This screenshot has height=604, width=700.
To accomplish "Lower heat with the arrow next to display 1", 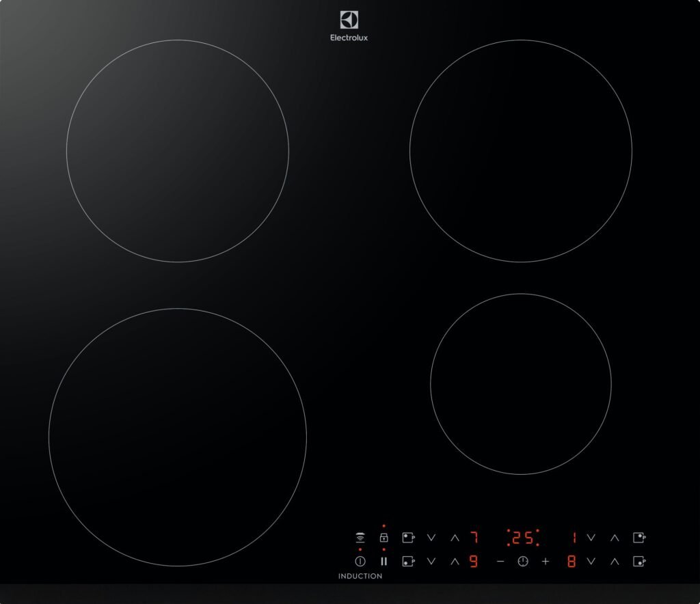I will 591,538.
